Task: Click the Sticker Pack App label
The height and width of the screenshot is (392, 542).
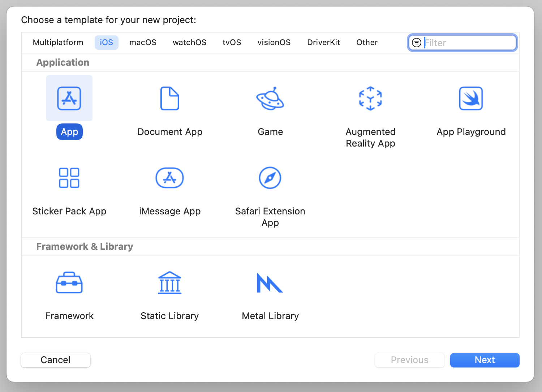Action: tap(69, 211)
